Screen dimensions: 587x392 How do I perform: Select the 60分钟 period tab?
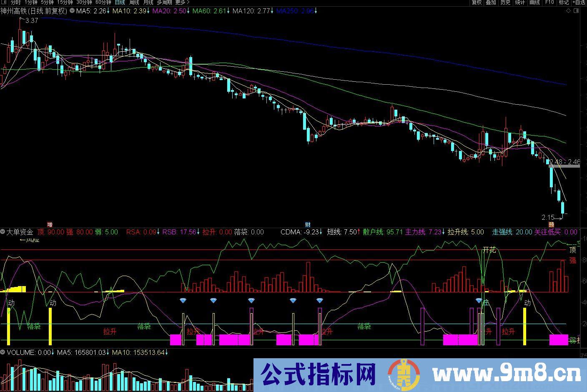pos(103,3)
